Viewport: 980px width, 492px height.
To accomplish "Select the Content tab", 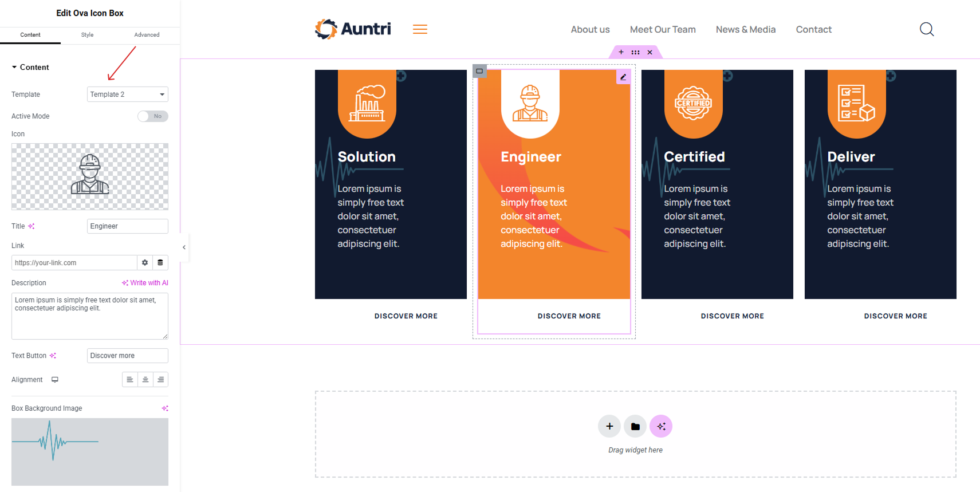I will pyautogui.click(x=30, y=35).
